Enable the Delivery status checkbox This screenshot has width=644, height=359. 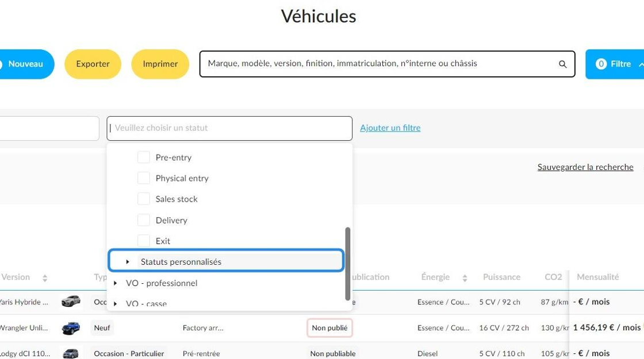pos(143,220)
